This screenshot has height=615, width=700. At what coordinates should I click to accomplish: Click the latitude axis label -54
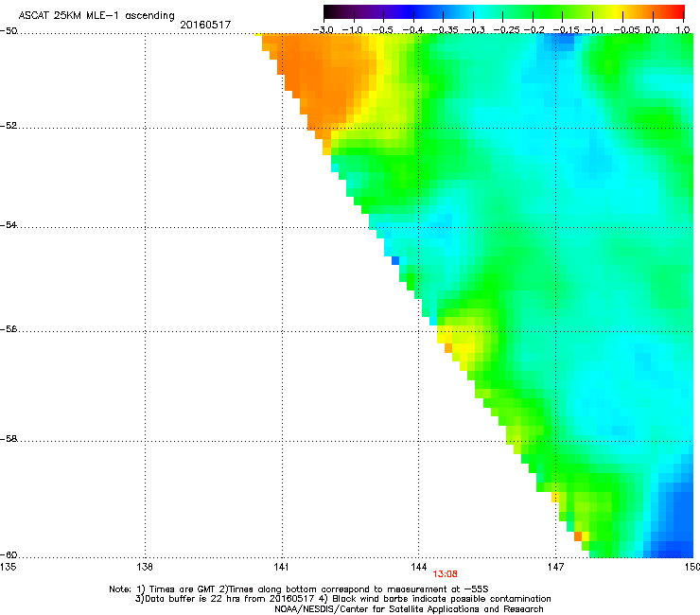9,224
